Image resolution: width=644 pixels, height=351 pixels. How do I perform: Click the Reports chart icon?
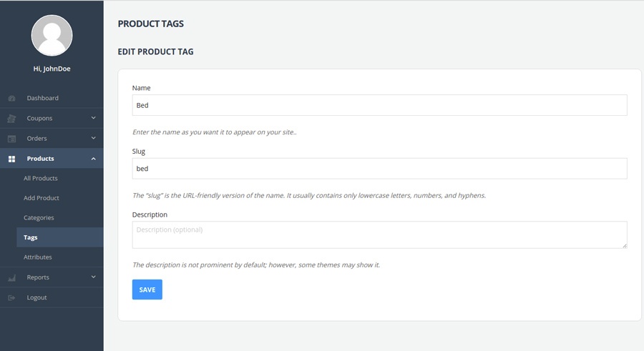click(11, 277)
